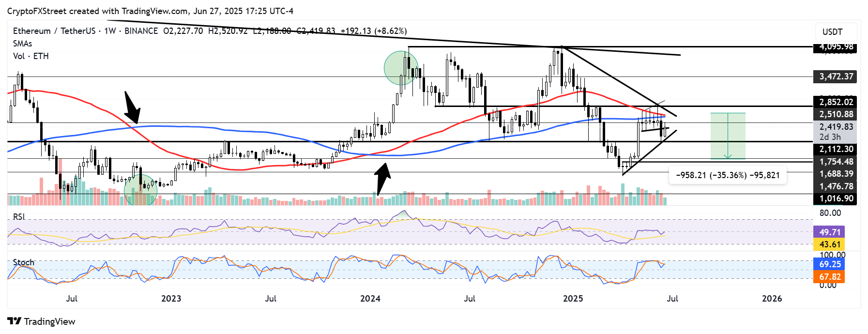Click the TradingView logo icon

click(14, 321)
